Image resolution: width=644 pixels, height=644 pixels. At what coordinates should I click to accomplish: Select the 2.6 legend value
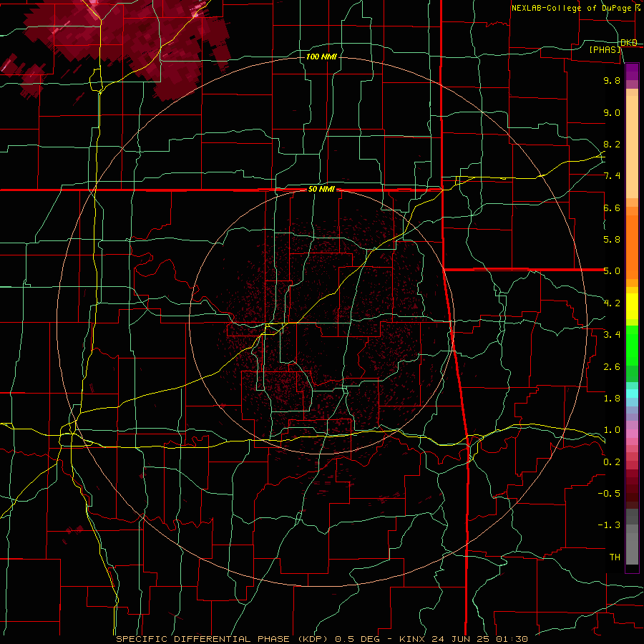tap(612, 367)
